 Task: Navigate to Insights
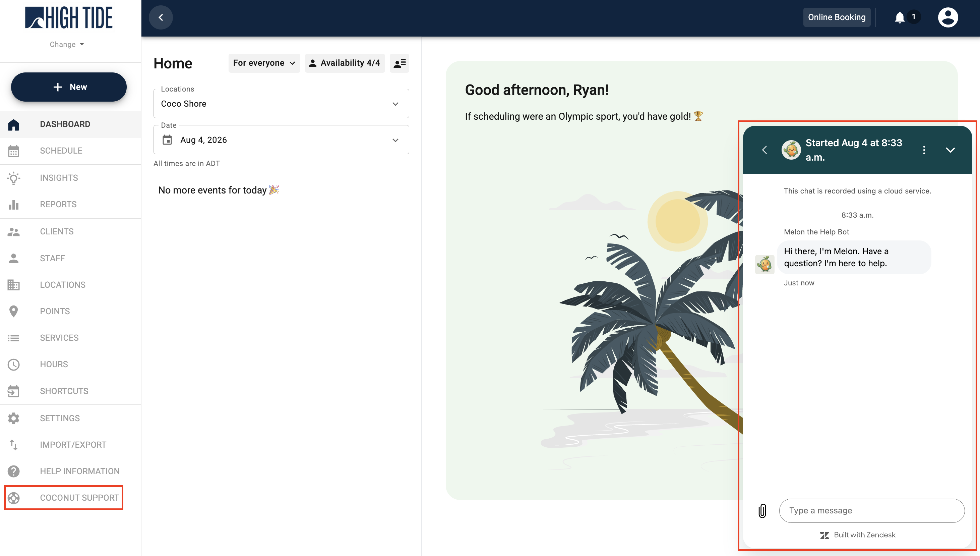[x=71, y=178]
